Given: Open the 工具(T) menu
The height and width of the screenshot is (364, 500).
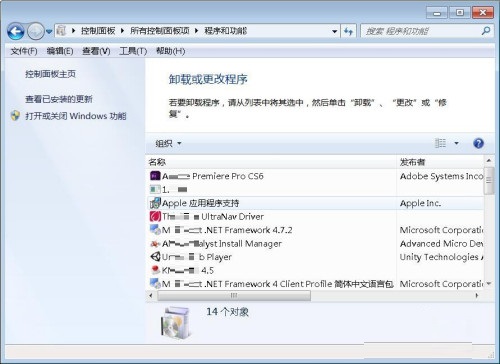Looking at the screenshot, I should [133, 51].
